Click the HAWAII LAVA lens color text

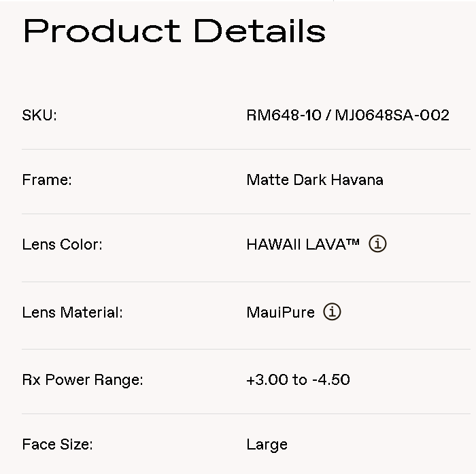296,245
